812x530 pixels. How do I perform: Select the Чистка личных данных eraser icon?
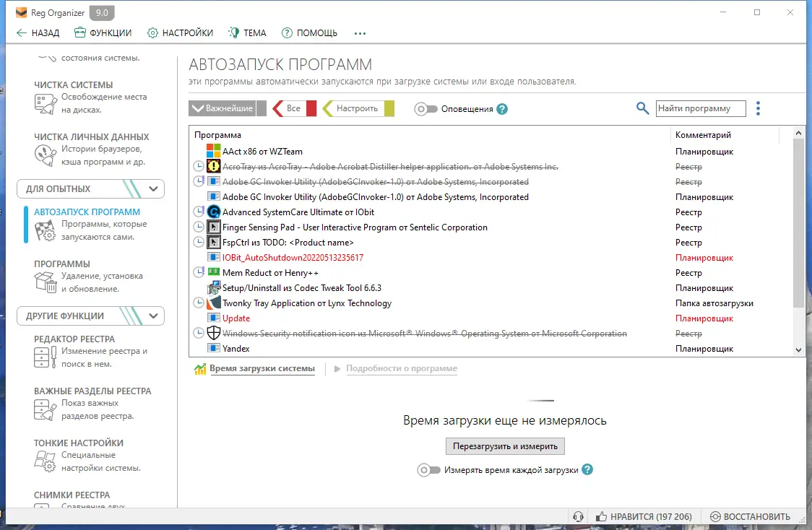pyautogui.click(x=45, y=155)
